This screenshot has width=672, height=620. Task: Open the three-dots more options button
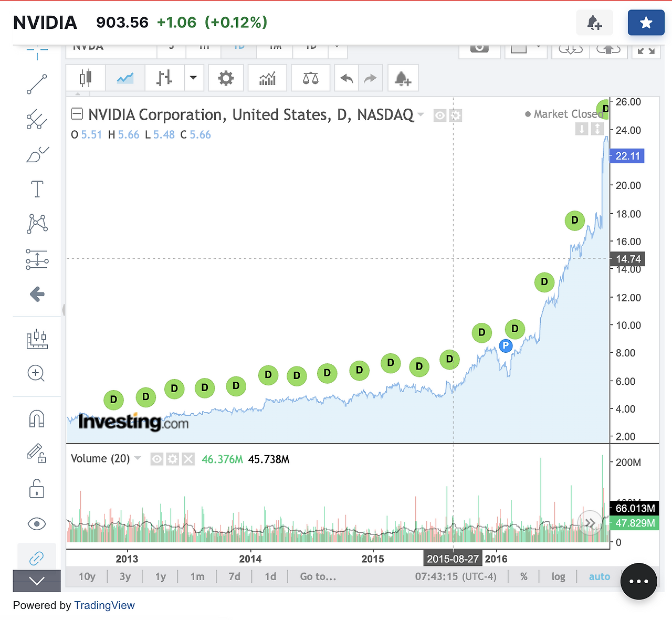point(638,581)
